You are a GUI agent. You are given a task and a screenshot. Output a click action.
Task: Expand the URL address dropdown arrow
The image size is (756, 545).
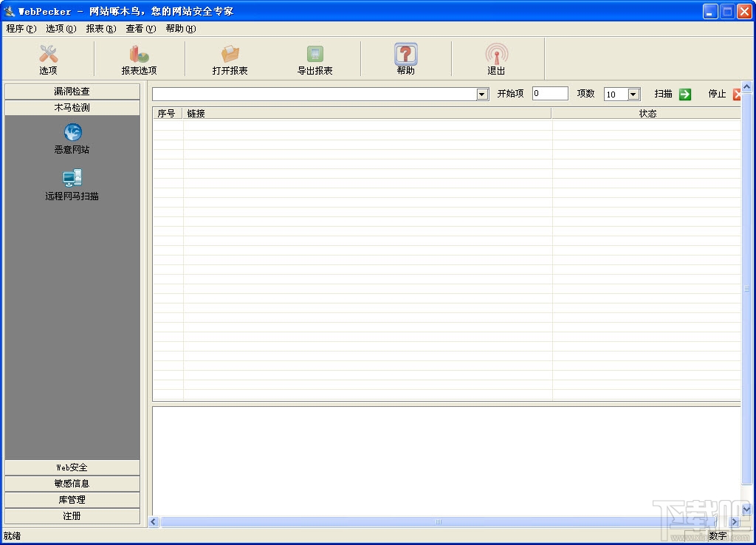pyautogui.click(x=482, y=94)
